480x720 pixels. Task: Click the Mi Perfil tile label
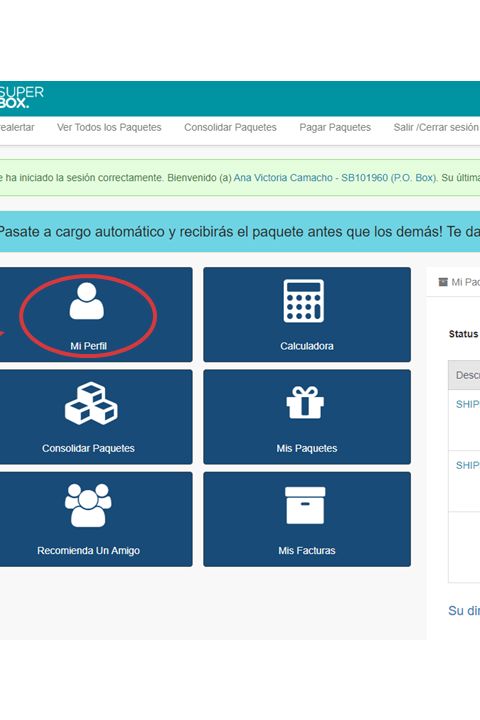click(88, 346)
